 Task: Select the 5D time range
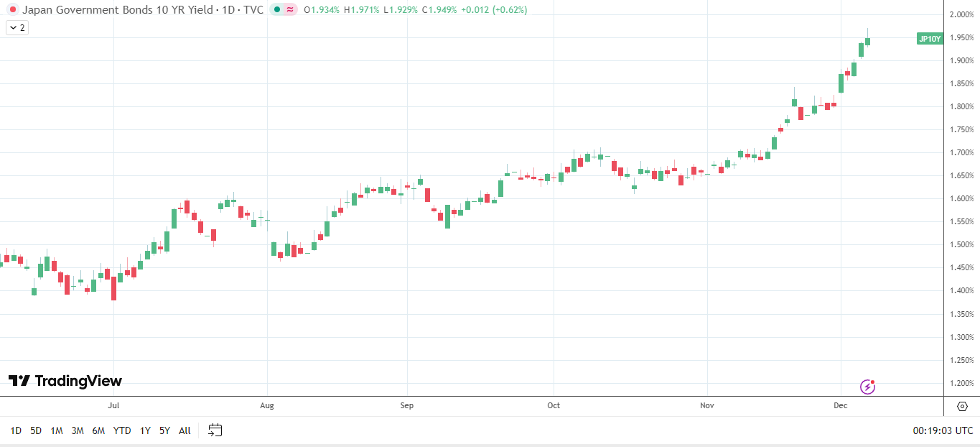click(x=36, y=430)
